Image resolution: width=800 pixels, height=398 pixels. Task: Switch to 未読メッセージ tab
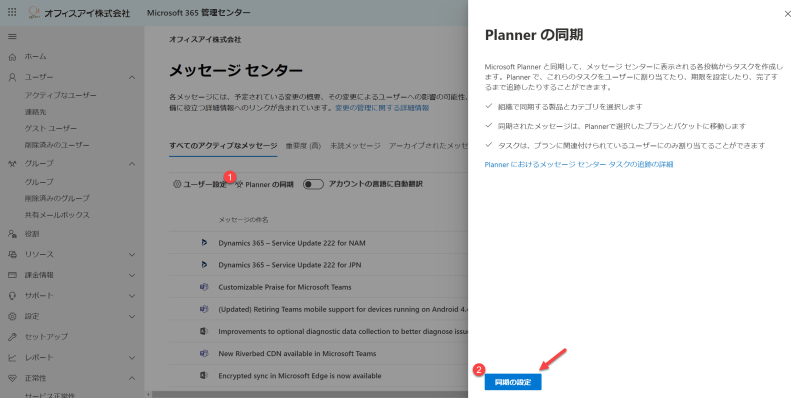(355, 146)
